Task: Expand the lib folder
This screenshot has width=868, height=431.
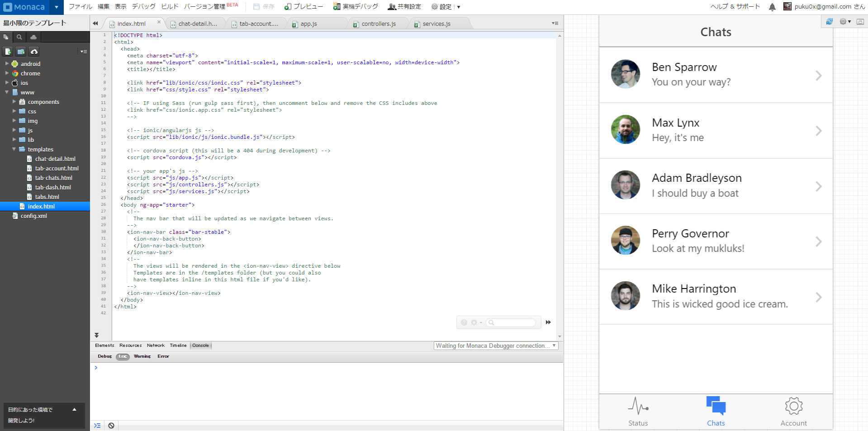Action: [14, 140]
